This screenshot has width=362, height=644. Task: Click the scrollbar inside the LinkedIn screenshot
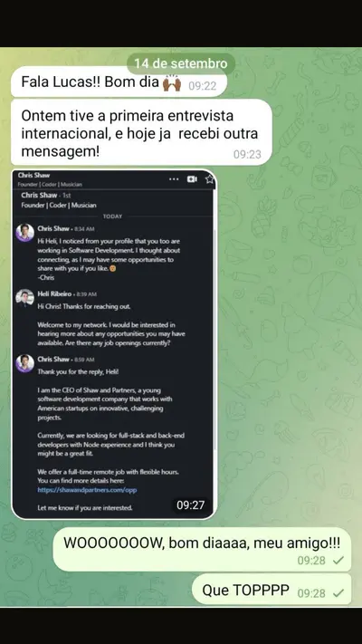(x=214, y=339)
